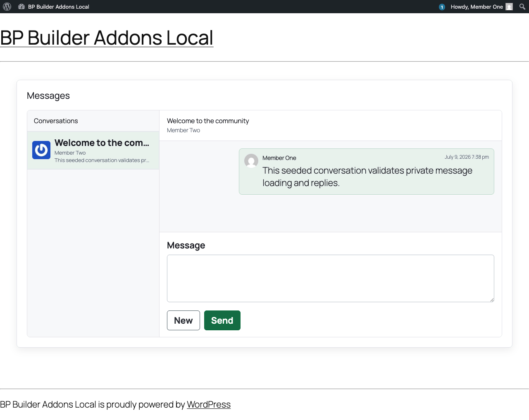Start a New message

(x=183, y=320)
